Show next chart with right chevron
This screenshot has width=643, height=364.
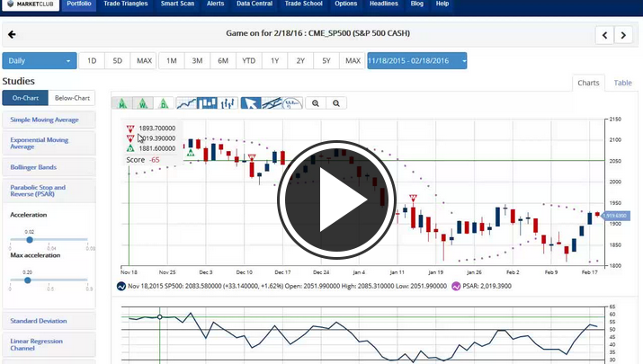click(x=623, y=35)
